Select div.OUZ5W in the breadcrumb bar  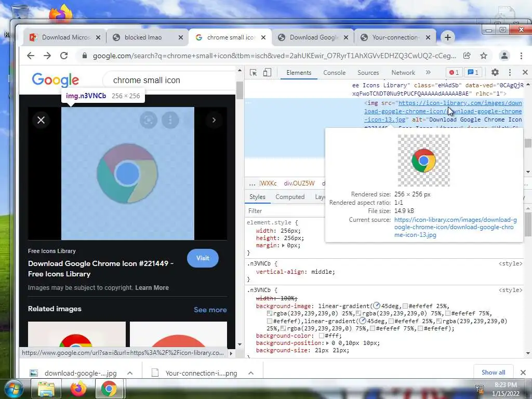pyautogui.click(x=299, y=183)
